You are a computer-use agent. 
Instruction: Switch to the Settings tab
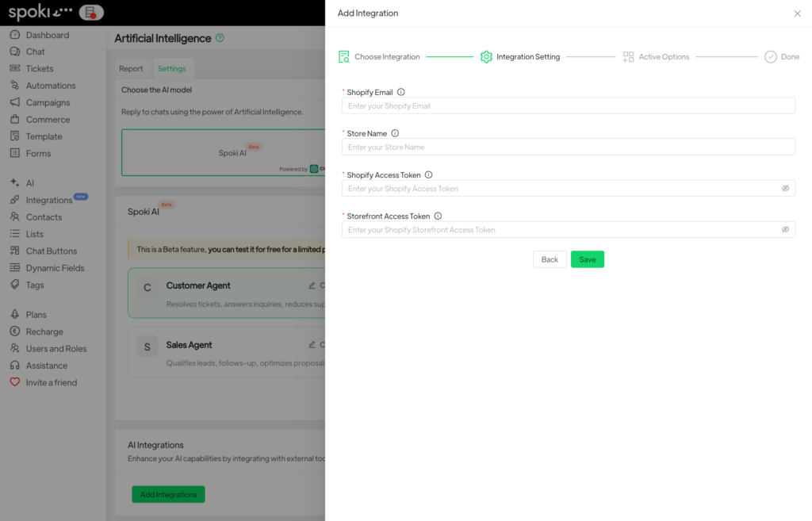[171, 69]
